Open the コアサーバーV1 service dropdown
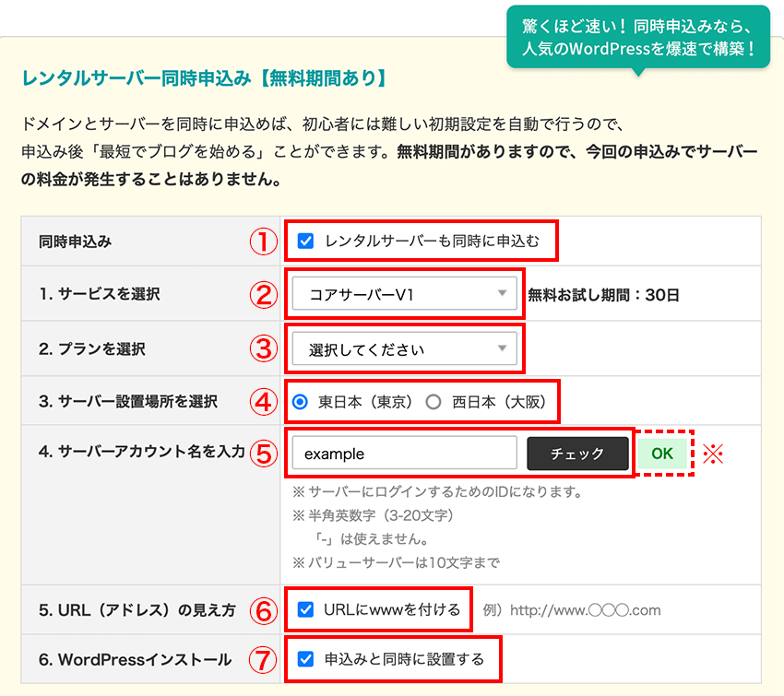Viewport: 784px width, 696px height. (x=403, y=295)
